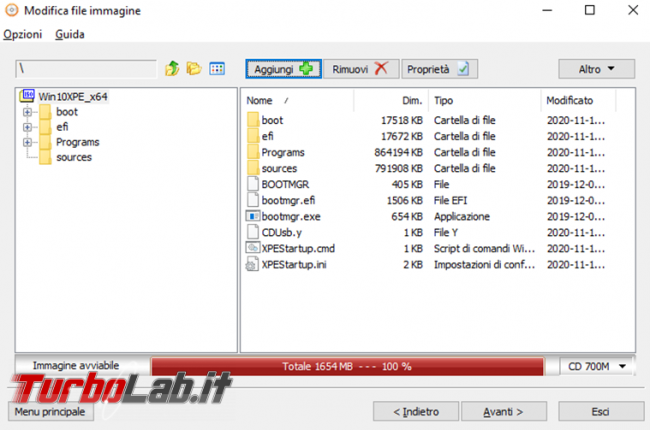The height and width of the screenshot is (430, 650).
Task: Click the bootmgr.exe application icon
Action: [253, 216]
